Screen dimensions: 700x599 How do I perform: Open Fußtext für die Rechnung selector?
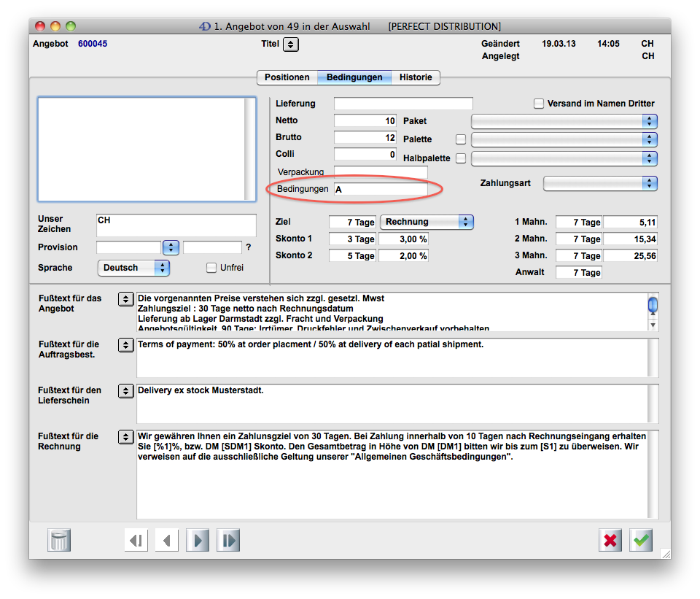click(125, 437)
